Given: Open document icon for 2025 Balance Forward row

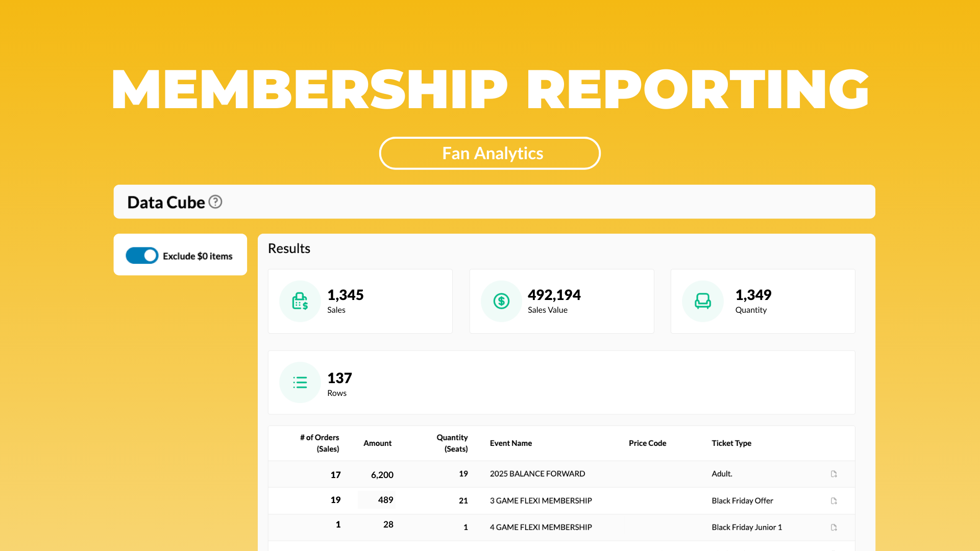Looking at the screenshot, I should point(834,474).
